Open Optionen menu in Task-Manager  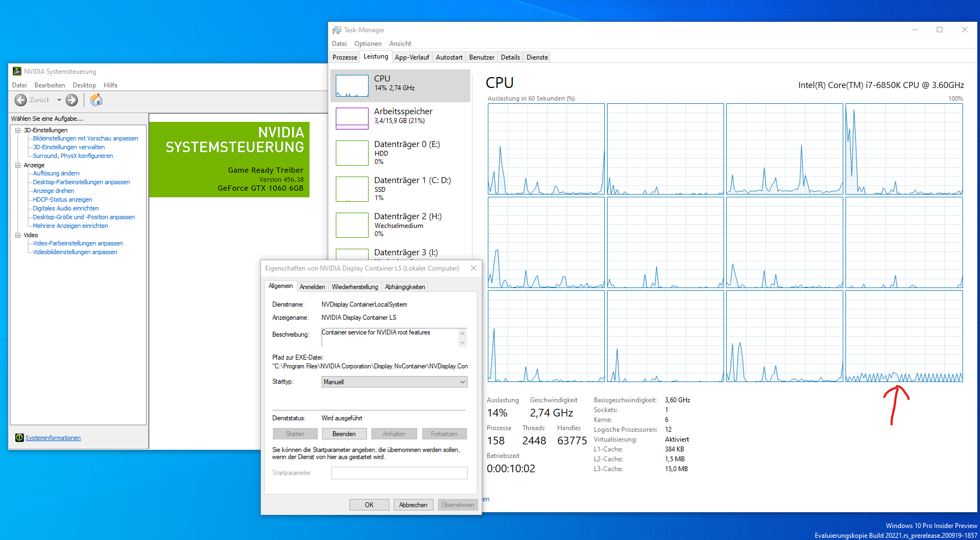pos(368,44)
